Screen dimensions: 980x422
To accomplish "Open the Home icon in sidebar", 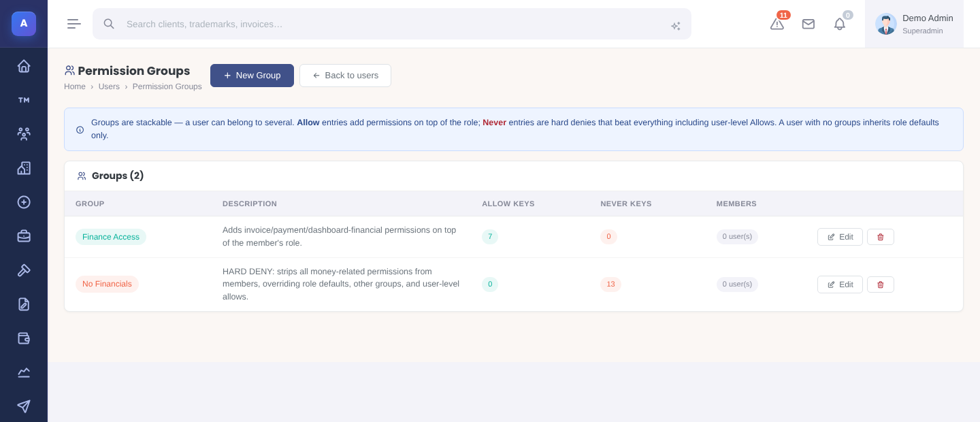I will (24, 66).
